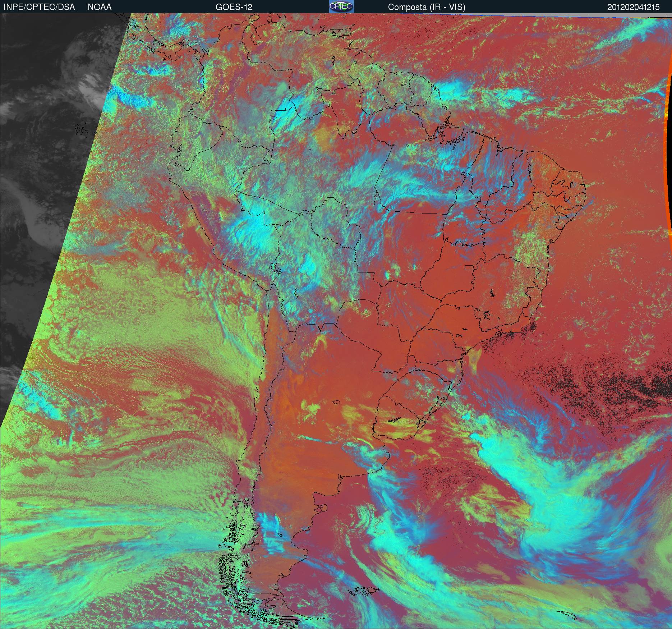The width and height of the screenshot is (672, 629).
Task: Click the CPTEC logo in the header
Action: coord(341,6)
